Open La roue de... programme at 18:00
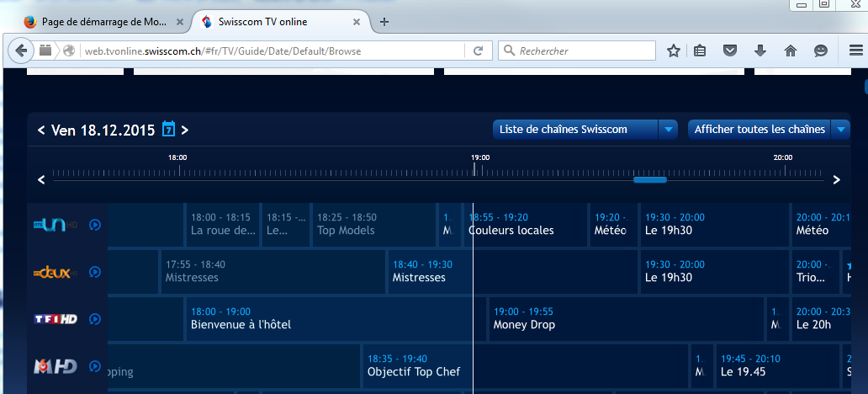This screenshot has height=394, width=868. (223, 225)
